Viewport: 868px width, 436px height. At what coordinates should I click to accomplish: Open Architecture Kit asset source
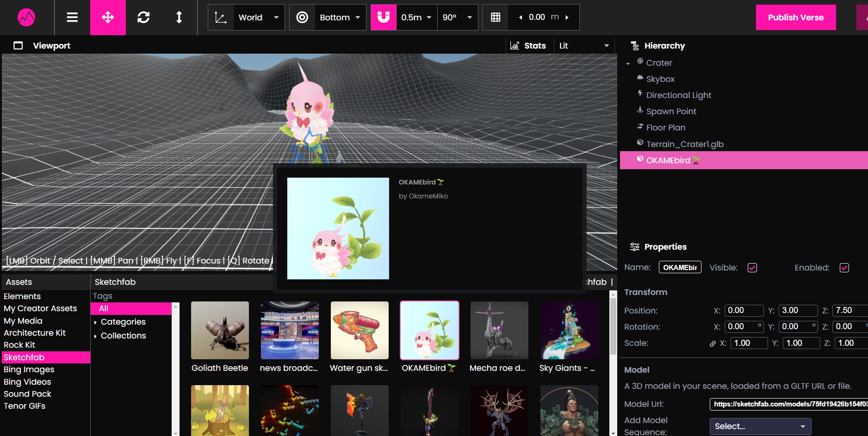[x=35, y=333]
